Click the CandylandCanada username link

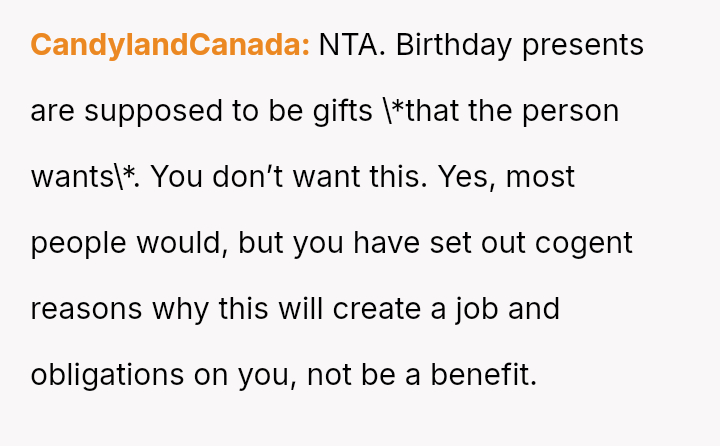(170, 46)
